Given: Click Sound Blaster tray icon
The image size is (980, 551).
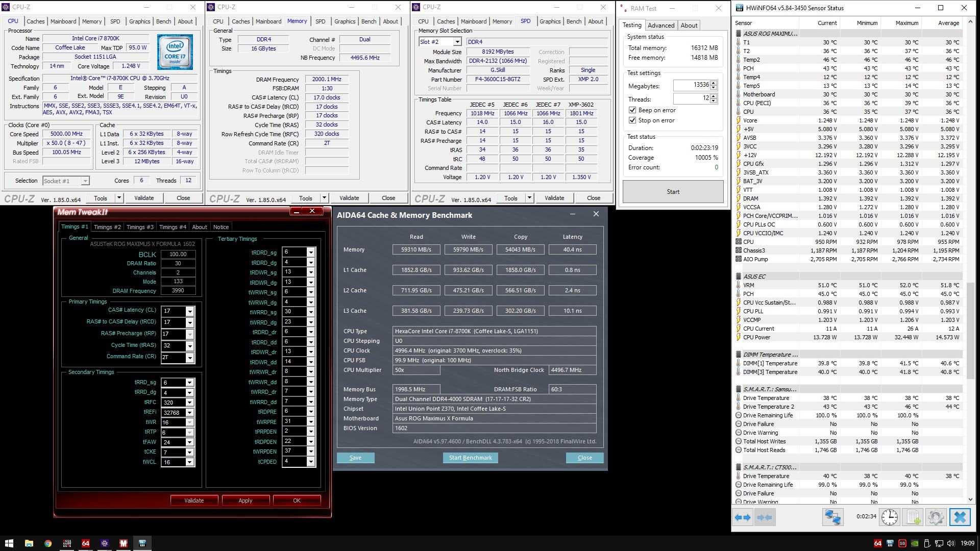Looking at the screenshot, I should coord(902,543).
